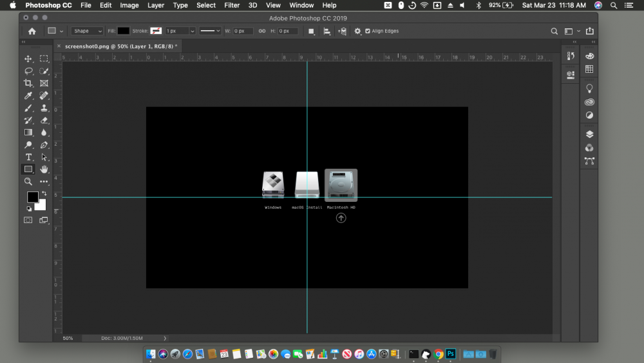Open the Paths panel icon
This screenshot has height=363, width=644.
coord(589,161)
